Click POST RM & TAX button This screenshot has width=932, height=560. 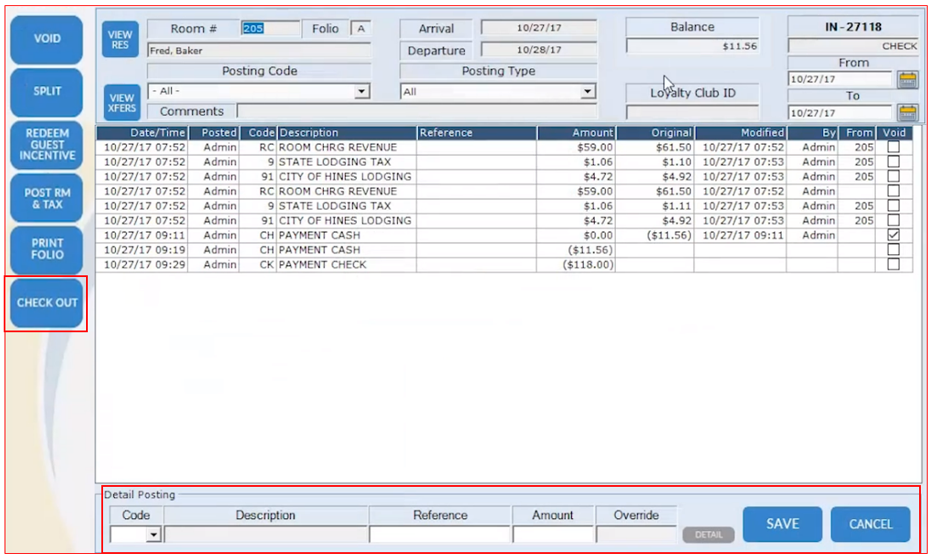[47, 199]
